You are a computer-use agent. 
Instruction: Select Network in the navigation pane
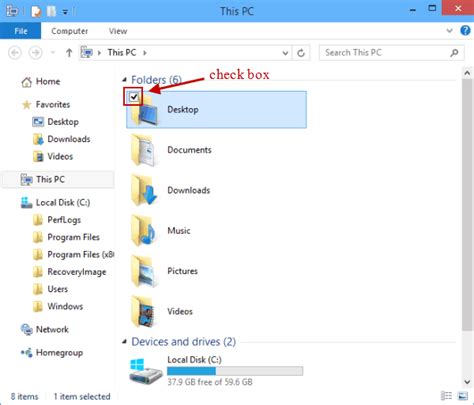coord(52,329)
